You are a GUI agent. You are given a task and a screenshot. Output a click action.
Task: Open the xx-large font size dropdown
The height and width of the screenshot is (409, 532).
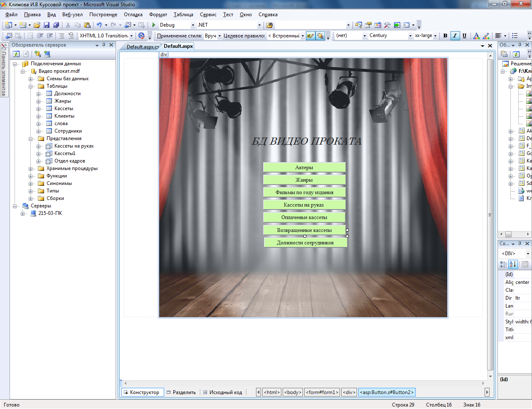point(435,36)
